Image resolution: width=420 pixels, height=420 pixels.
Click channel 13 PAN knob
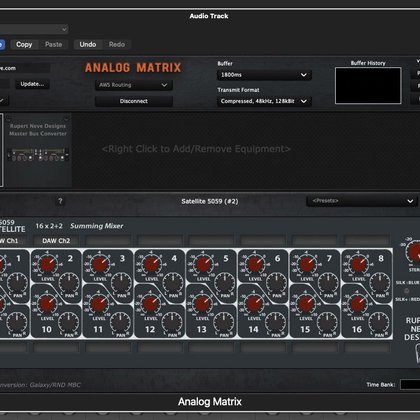point(224,323)
